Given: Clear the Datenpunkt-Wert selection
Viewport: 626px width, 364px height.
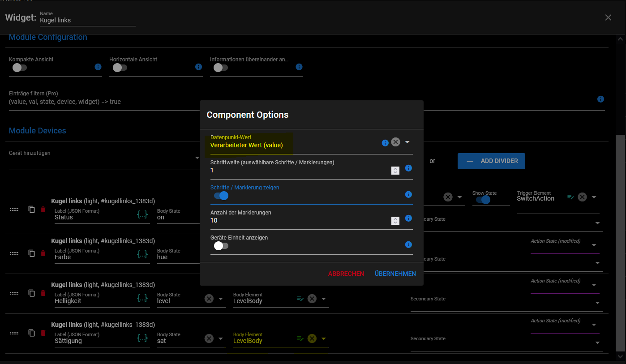Looking at the screenshot, I should [395, 142].
